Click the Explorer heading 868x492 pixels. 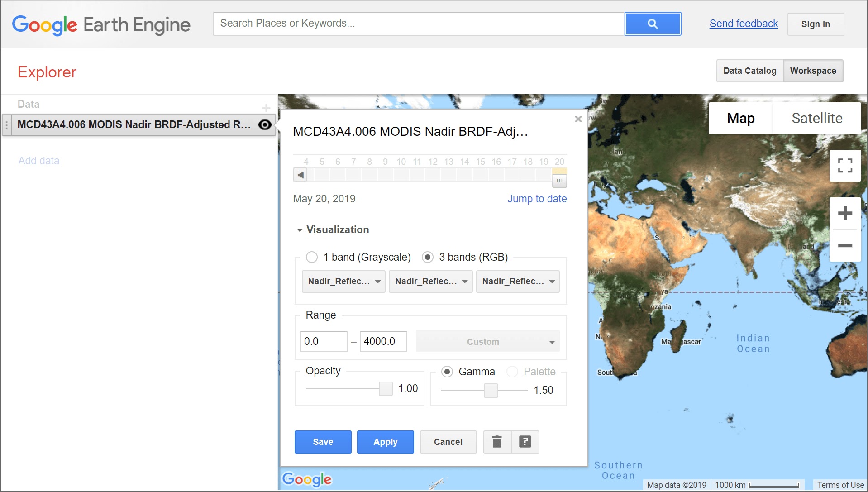click(47, 72)
